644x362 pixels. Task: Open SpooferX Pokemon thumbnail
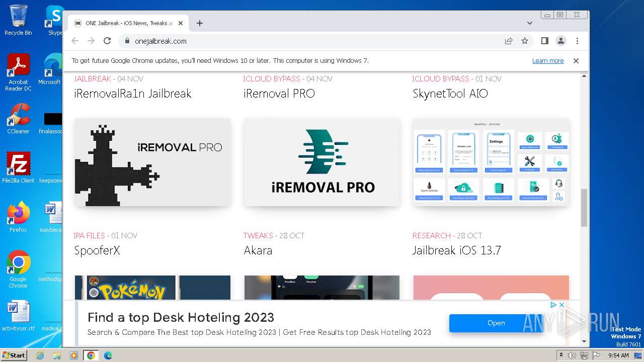152,288
